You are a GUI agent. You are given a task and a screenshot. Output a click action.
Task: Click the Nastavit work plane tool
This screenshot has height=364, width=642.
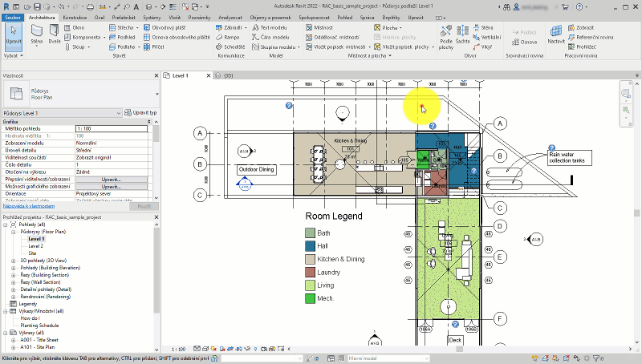556,34
